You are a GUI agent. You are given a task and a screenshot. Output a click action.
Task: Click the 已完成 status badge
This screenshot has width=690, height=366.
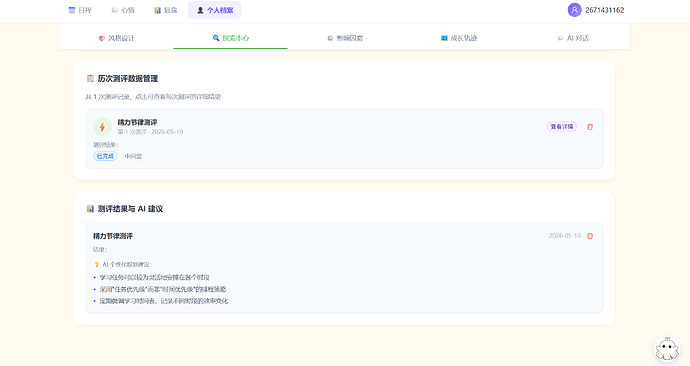[105, 156]
